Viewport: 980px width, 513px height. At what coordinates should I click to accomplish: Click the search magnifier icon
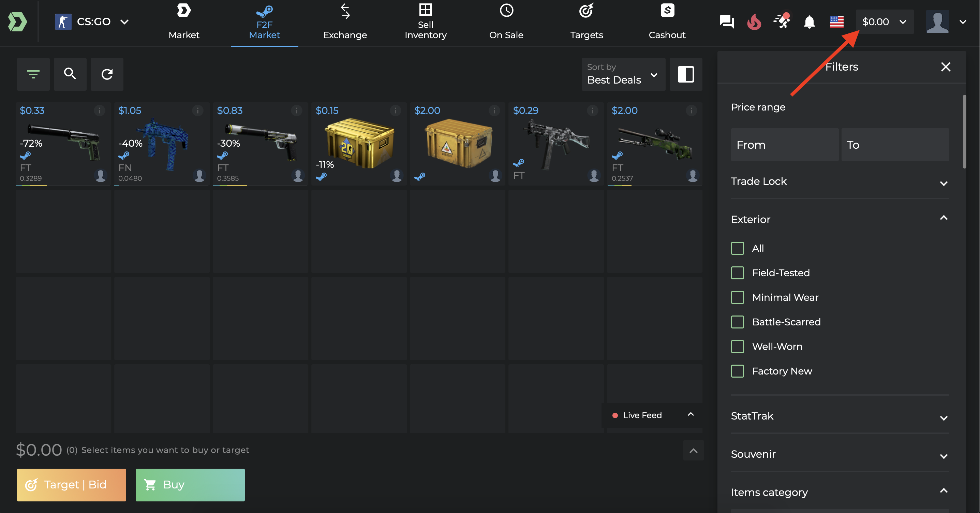coord(70,74)
